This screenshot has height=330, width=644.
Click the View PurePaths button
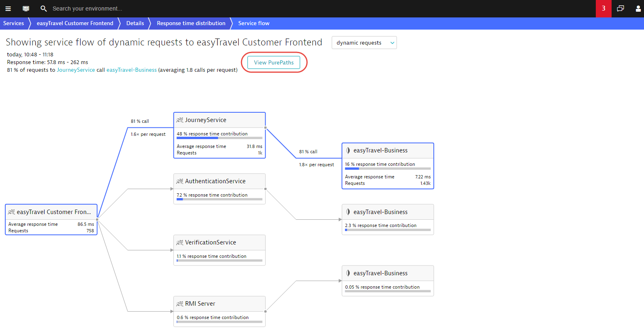point(274,62)
